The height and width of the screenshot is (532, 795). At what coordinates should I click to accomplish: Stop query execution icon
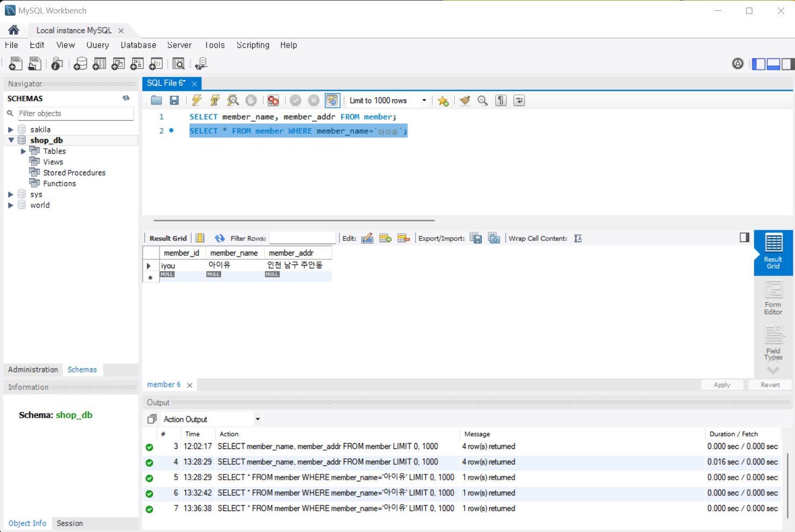pyautogui.click(x=251, y=100)
